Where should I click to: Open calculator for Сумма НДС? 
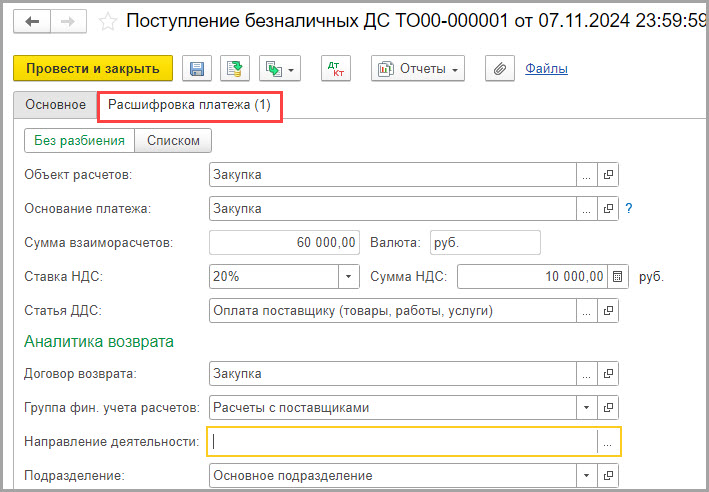[618, 276]
